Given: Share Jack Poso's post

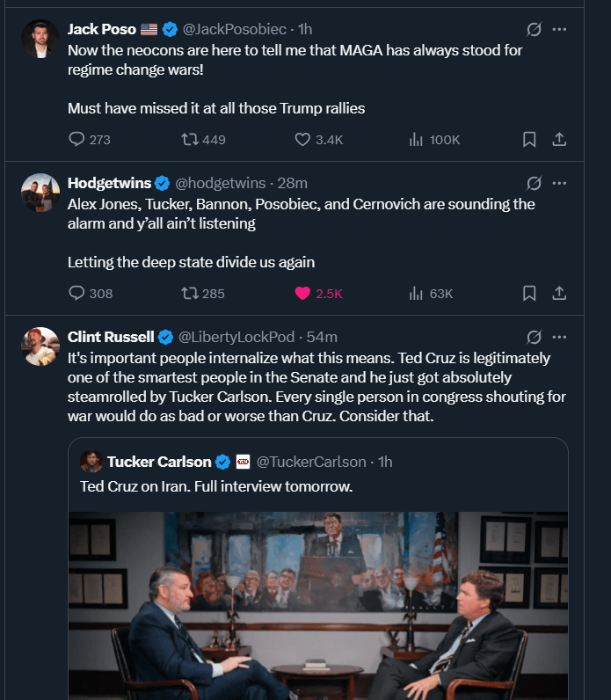Looking at the screenshot, I should click(x=558, y=139).
